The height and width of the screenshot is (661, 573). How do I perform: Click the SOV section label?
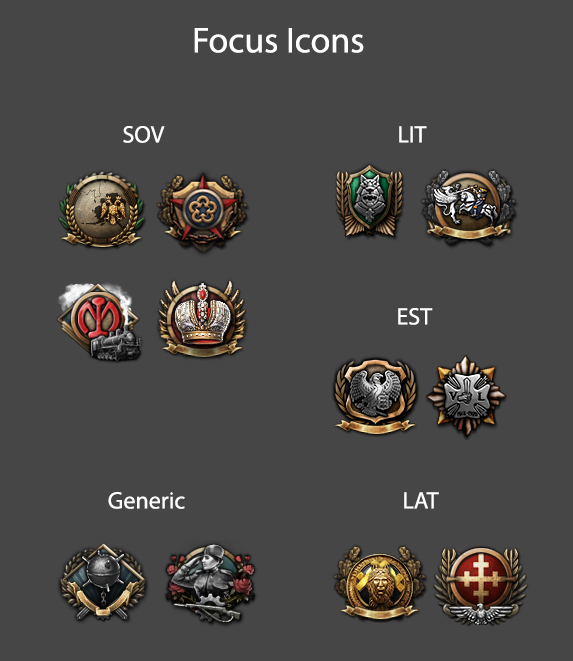click(x=143, y=135)
